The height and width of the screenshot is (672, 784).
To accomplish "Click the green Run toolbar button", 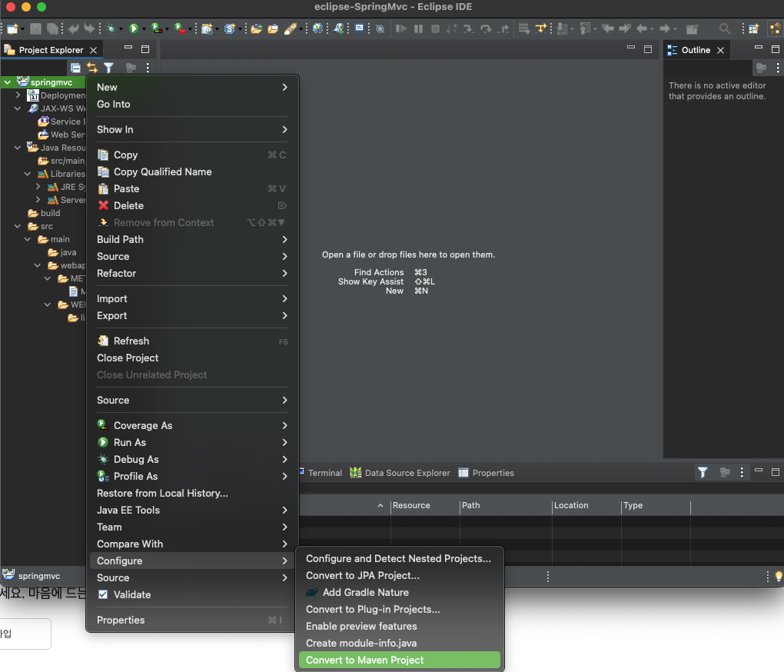I will 134,29.
